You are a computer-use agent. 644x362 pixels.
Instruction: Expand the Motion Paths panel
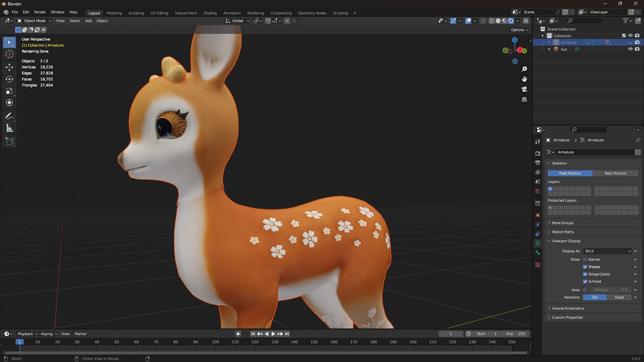tap(562, 232)
